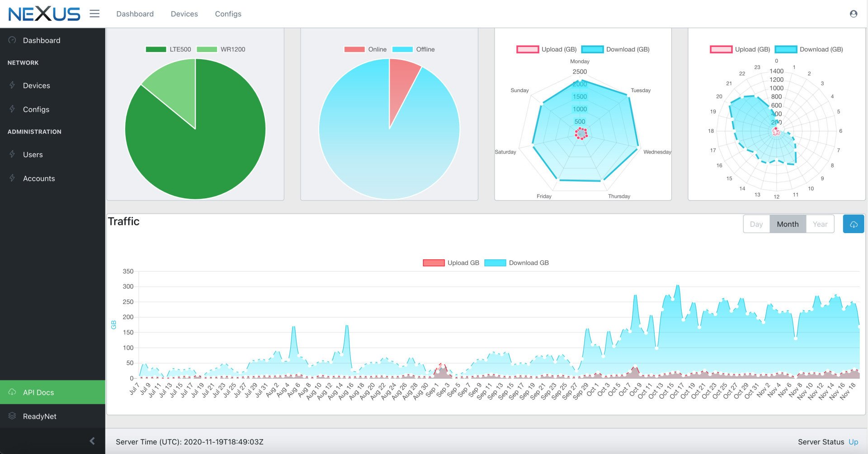Click the Devices icon in the sidebar

[12, 85]
